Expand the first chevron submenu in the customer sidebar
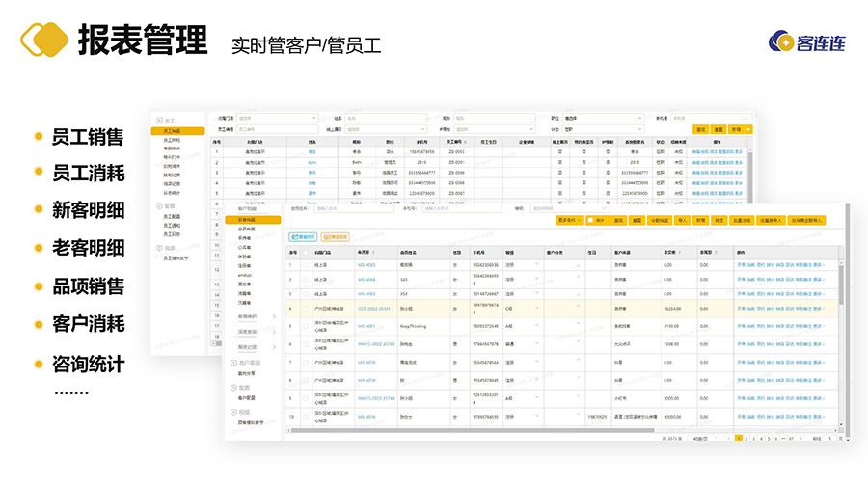Screen dimensions: 868x488 tap(274, 317)
